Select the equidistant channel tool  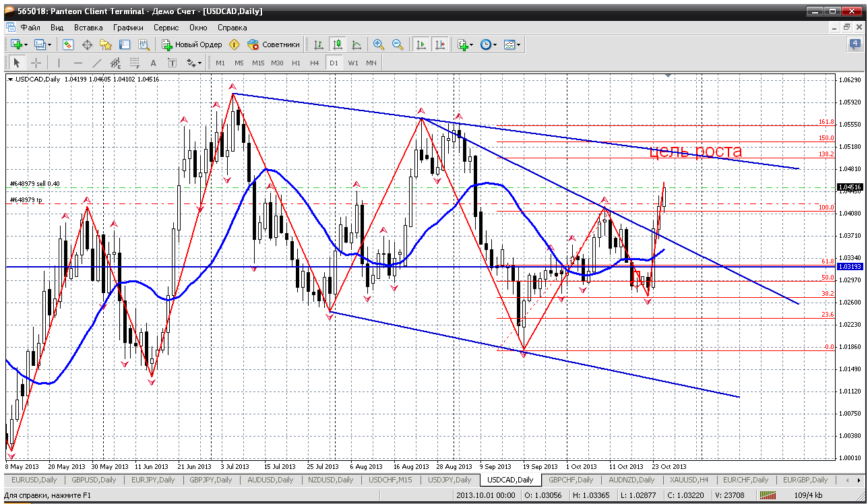(x=116, y=63)
